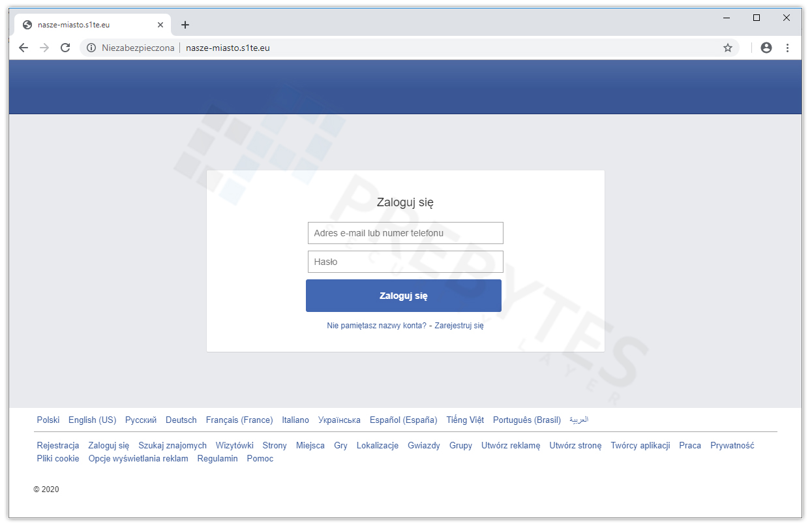
Task: Open the Praca footer link
Action: pos(690,446)
